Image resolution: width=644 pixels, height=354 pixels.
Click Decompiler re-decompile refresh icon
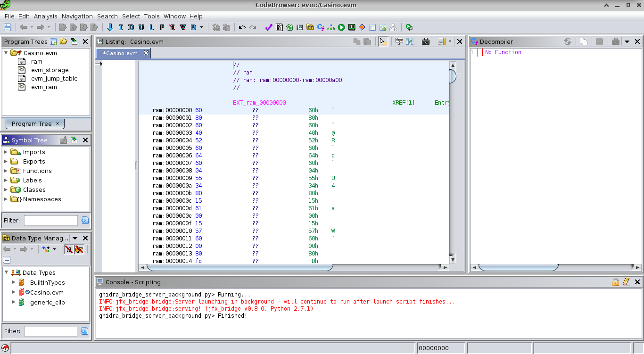click(x=568, y=41)
